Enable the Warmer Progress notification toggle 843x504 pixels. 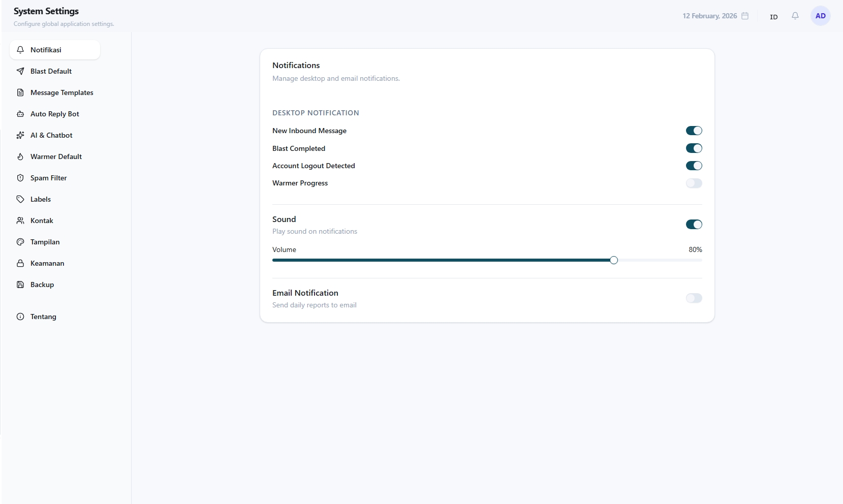694,183
